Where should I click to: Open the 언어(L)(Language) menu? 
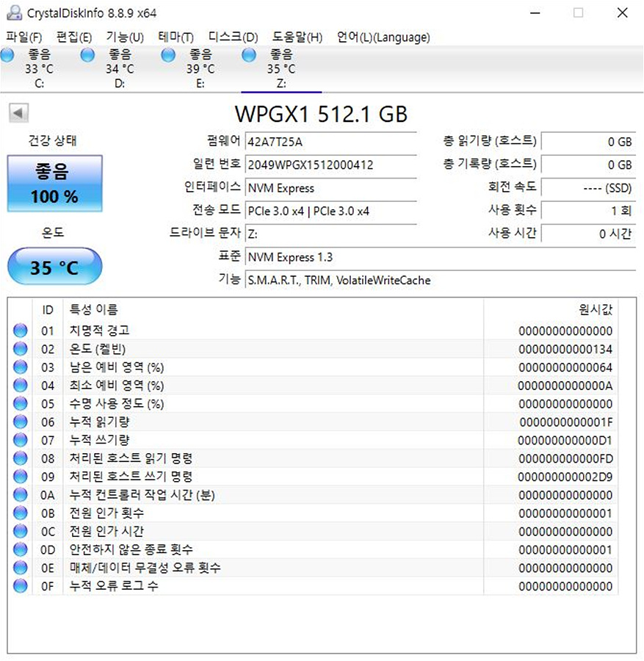(383, 37)
